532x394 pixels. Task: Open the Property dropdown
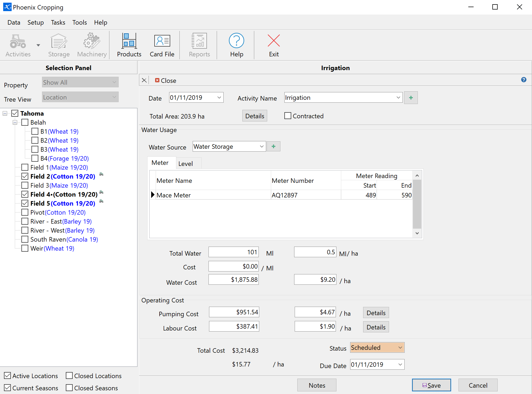click(x=80, y=82)
